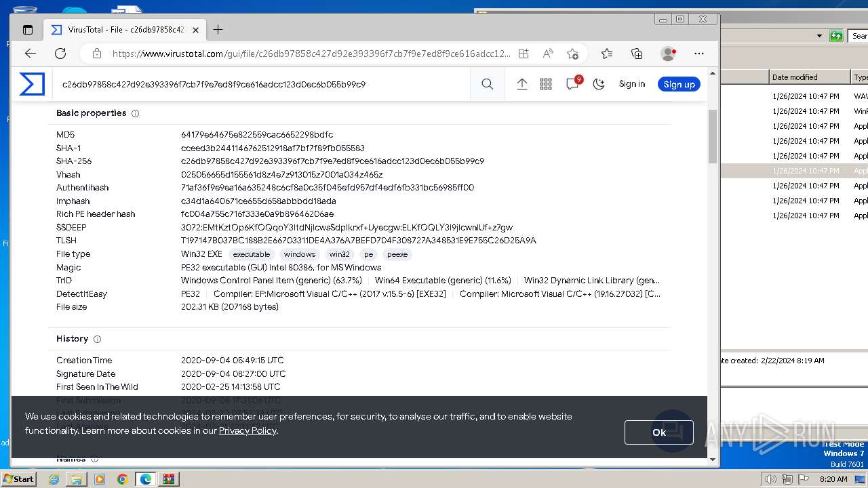Click the peexe file type tag
The width and height of the screenshot is (868, 488).
click(397, 254)
